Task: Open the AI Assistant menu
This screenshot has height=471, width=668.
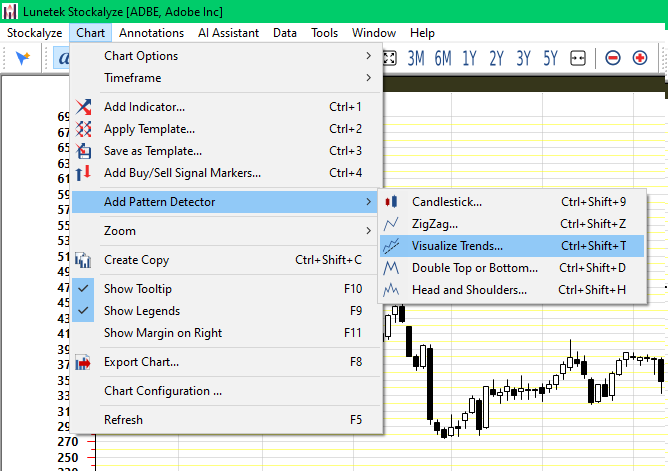Action: [228, 33]
